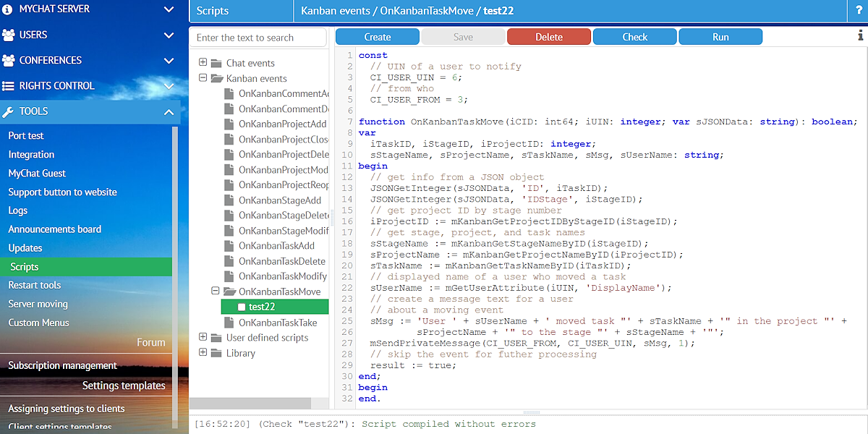The height and width of the screenshot is (434, 868).
Task: Expand the Chat events tree node
Action: (203, 63)
